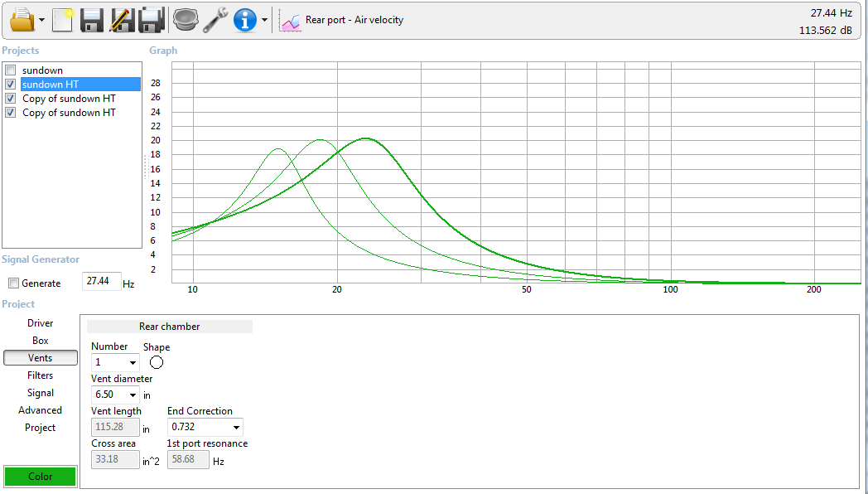Click the Vent length field
Image resolution: width=868 pixels, height=494 pixels.
[x=115, y=427]
